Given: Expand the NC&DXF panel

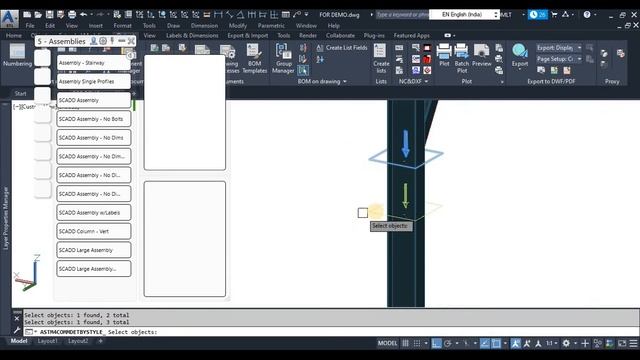Looking at the screenshot, I should pyautogui.click(x=413, y=82).
